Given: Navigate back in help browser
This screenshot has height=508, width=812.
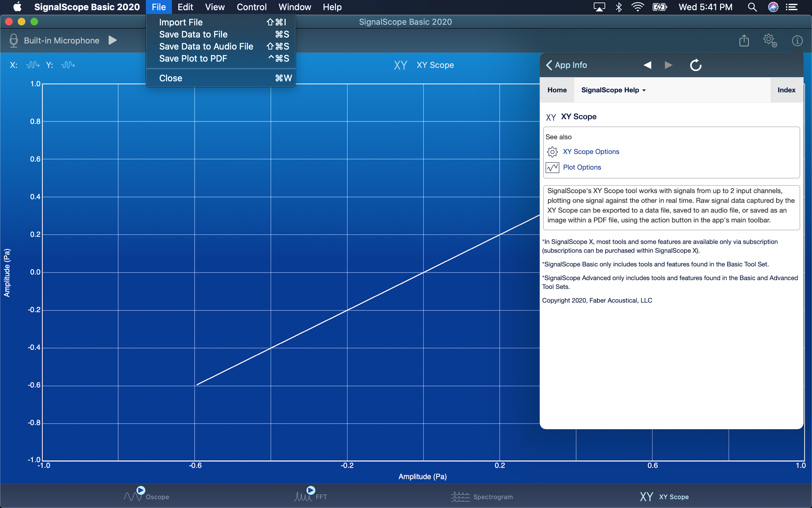Looking at the screenshot, I should pyautogui.click(x=648, y=65).
